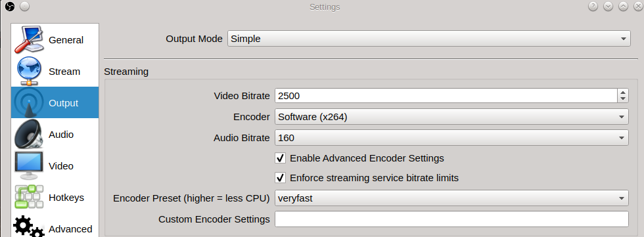Disable Enable Advanced Encoder Settings checkbox
This screenshot has height=237, width=644.
pyautogui.click(x=281, y=158)
